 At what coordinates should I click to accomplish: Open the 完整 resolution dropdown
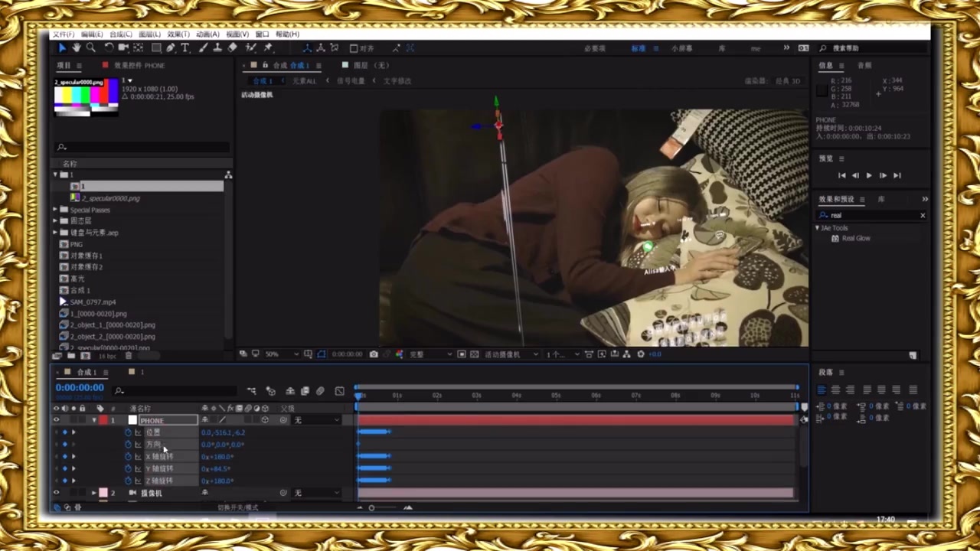[x=429, y=354]
